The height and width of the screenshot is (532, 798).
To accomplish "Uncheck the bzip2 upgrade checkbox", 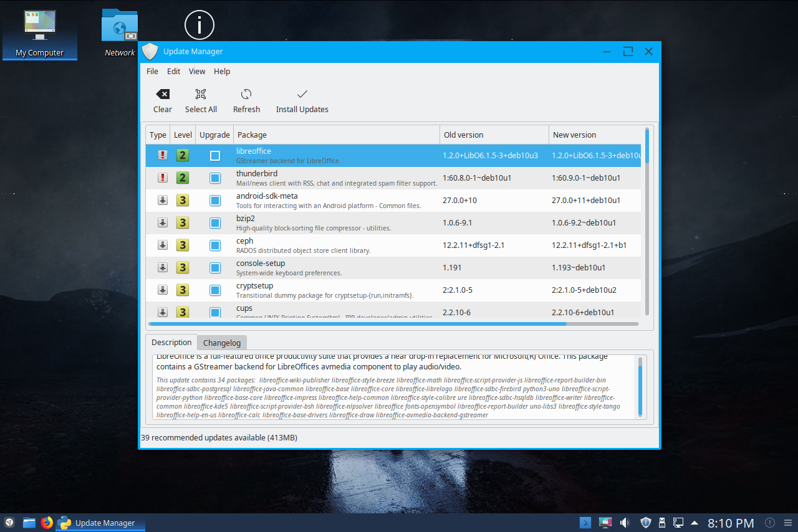I will tap(215, 223).
